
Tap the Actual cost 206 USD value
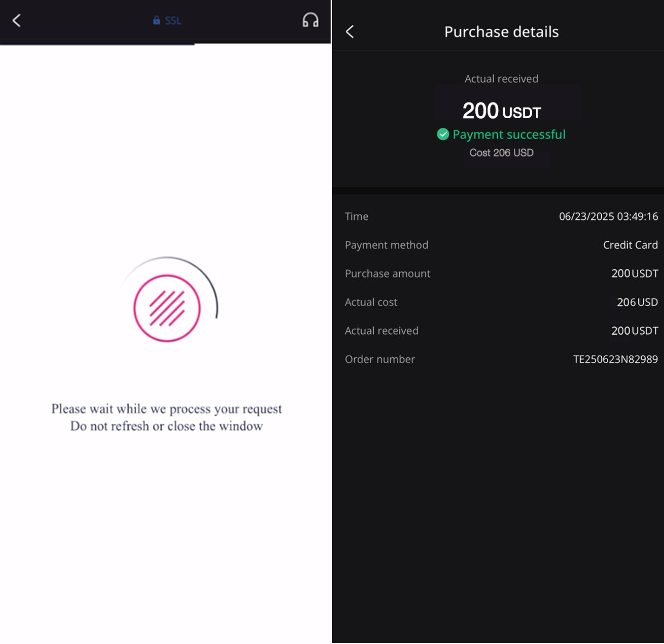pos(637,302)
